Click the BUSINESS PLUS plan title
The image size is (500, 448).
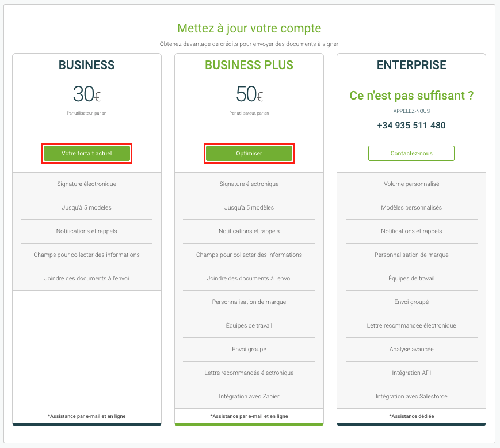coord(249,65)
